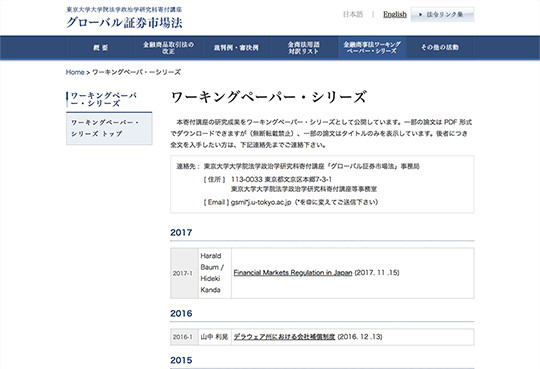Click the date (2016. 12 .13) text
Viewport: 540px width, 369px height.
tap(360, 337)
